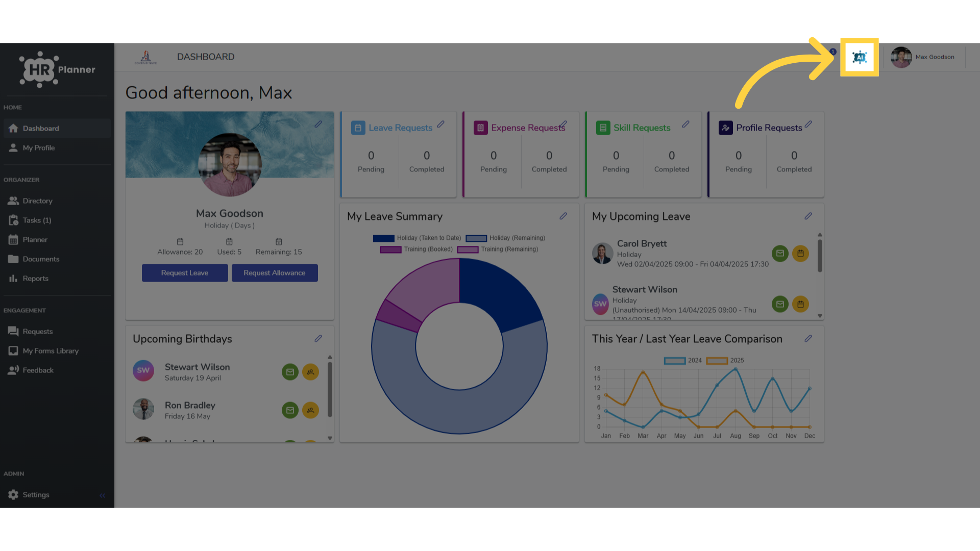
Task: Toggle the 2025 series in comparison chart
Action: point(725,361)
